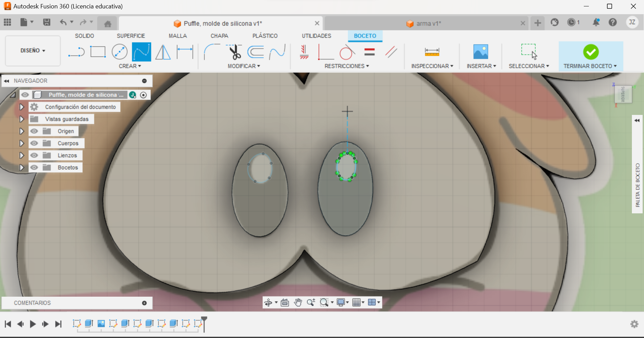
Task: Expand Configuración del documento node
Action: [x=22, y=107]
